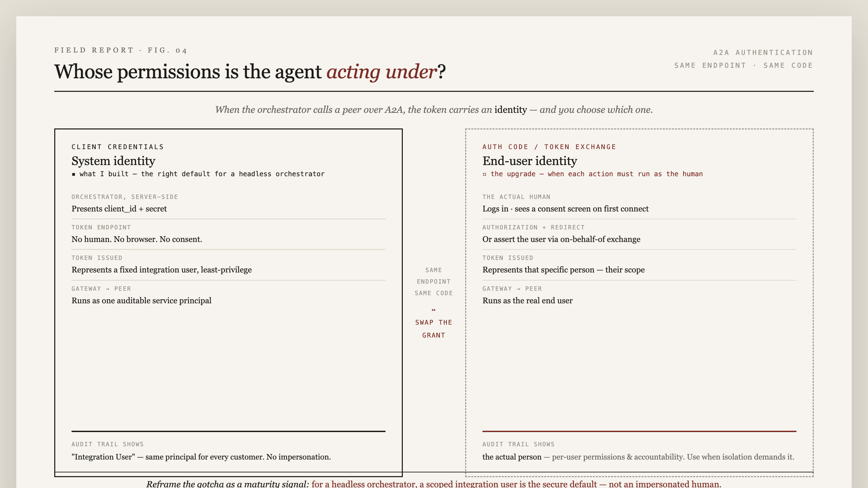Click the 'AUTHORIZATION + REDIRECT' label
Image resolution: width=868 pixels, height=488 pixels.
pos(534,227)
